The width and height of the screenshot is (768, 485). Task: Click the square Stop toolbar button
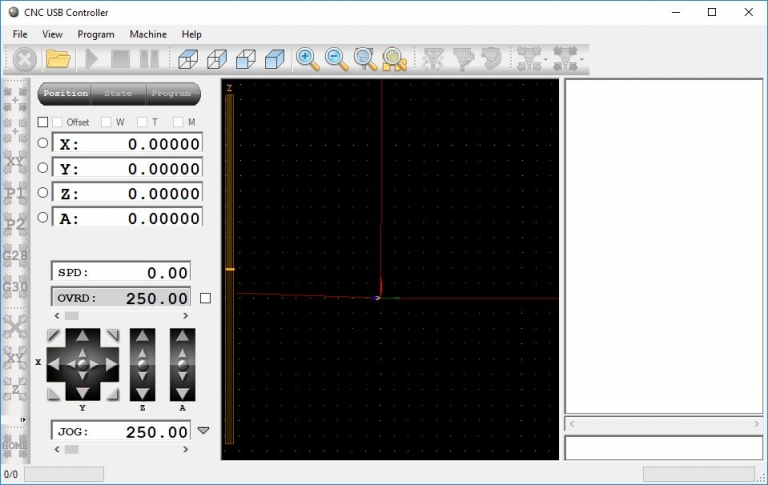pyautogui.click(x=120, y=59)
